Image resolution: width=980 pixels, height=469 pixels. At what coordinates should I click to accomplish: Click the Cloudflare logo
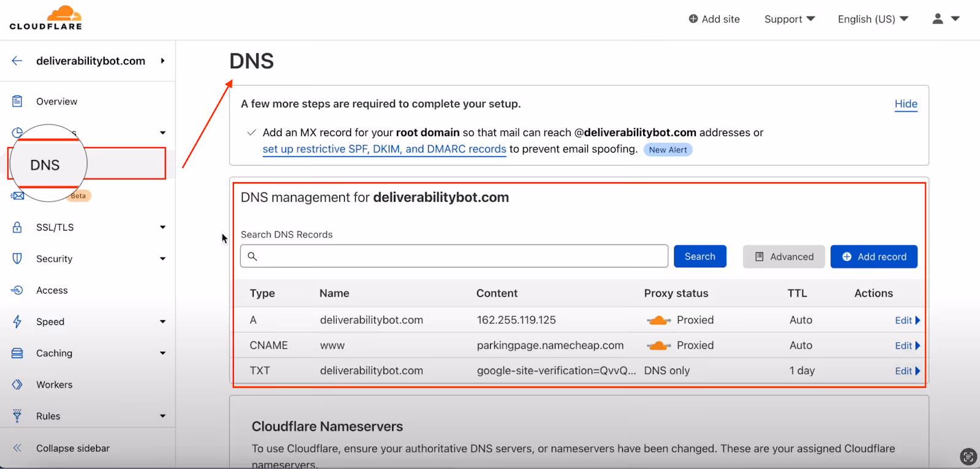[x=46, y=18]
